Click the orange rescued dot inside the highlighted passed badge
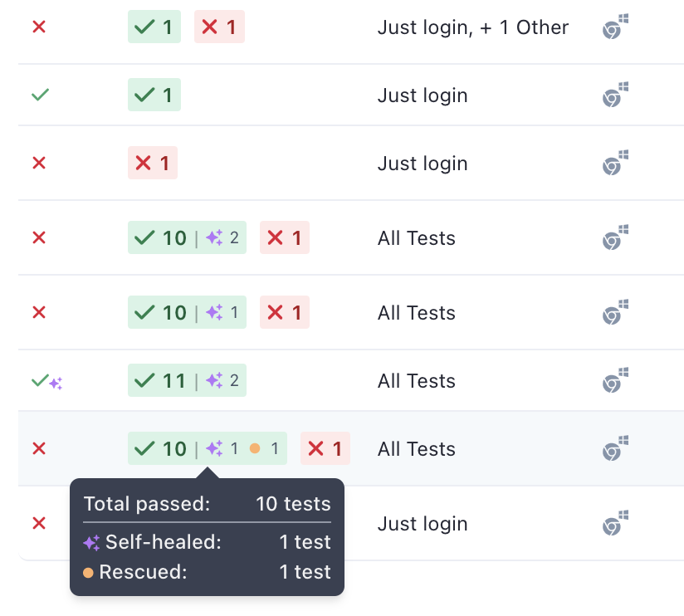The image size is (684, 616). (254, 448)
